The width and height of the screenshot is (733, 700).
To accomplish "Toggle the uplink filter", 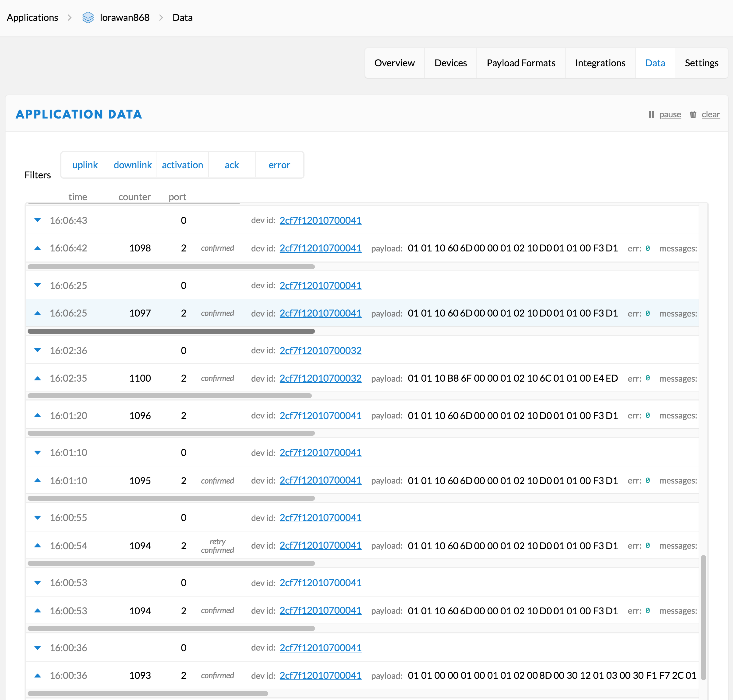I will (85, 165).
